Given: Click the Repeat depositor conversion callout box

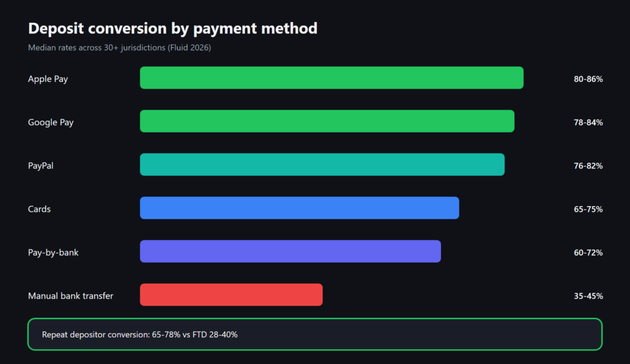Looking at the screenshot, I should pyautogui.click(x=315, y=334).
